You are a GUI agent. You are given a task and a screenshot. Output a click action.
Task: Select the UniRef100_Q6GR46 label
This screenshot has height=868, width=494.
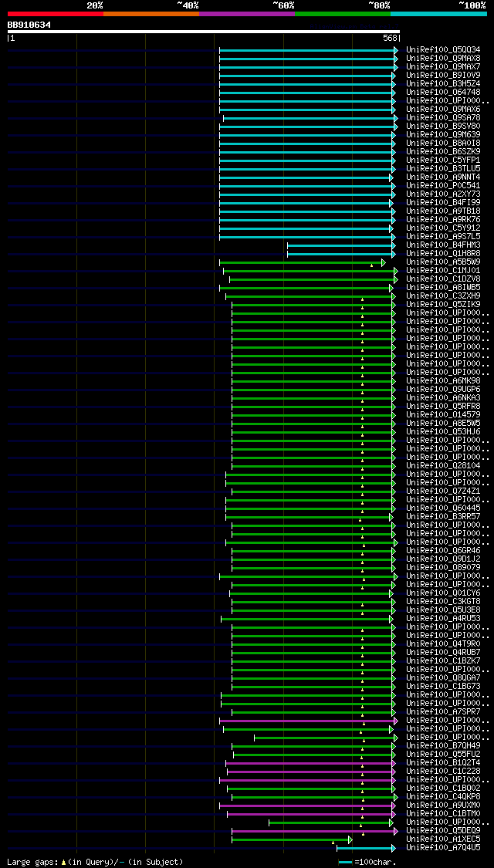[443, 551]
